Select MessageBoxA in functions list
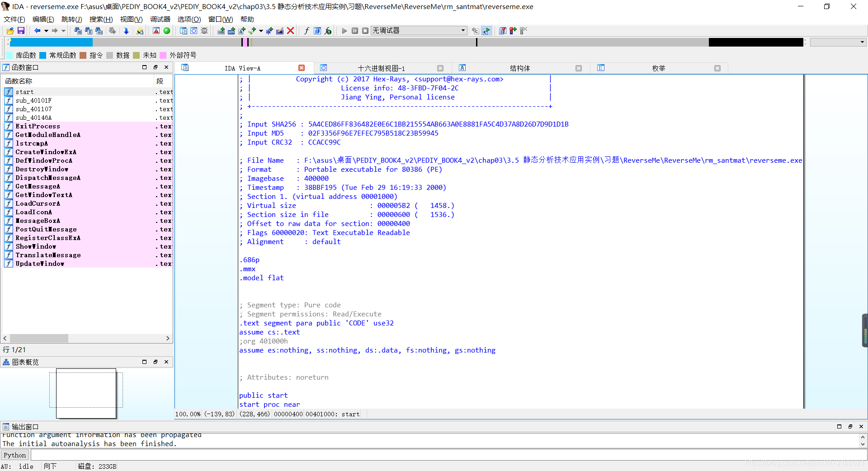Image resolution: width=868 pixels, height=471 pixels. pos(88,221)
